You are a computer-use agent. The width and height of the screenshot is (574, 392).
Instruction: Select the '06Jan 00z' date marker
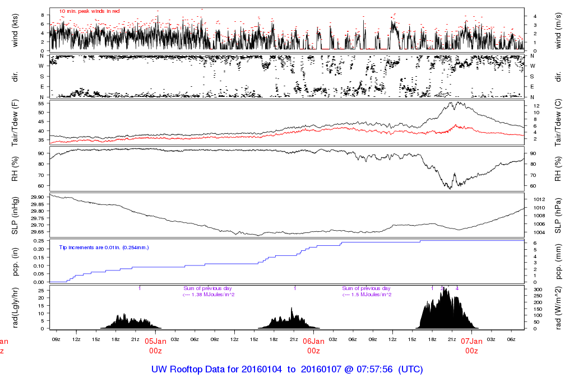(x=314, y=346)
